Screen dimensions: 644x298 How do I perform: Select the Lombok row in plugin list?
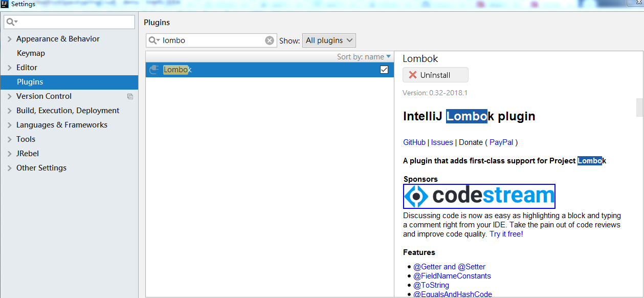[x=270, y=70]
